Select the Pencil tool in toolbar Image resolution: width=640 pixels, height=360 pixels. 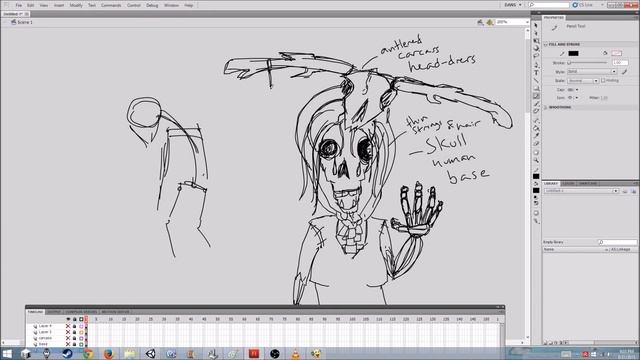536,96
